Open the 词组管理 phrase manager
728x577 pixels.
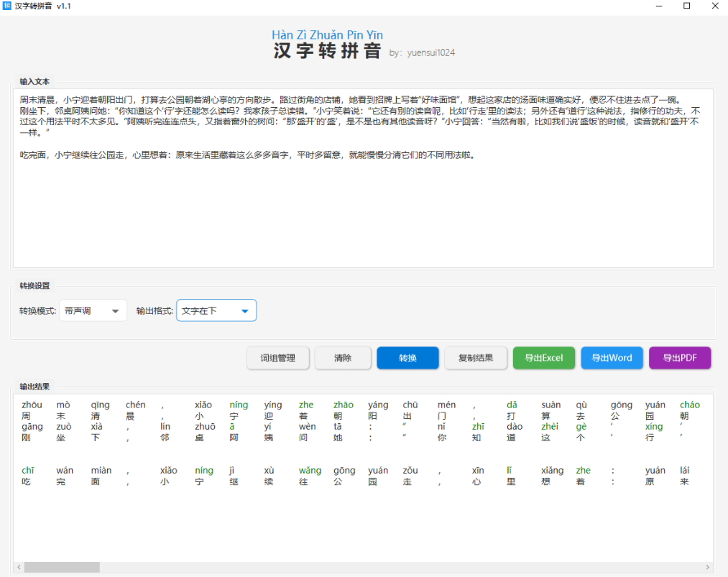coord(277,358)
